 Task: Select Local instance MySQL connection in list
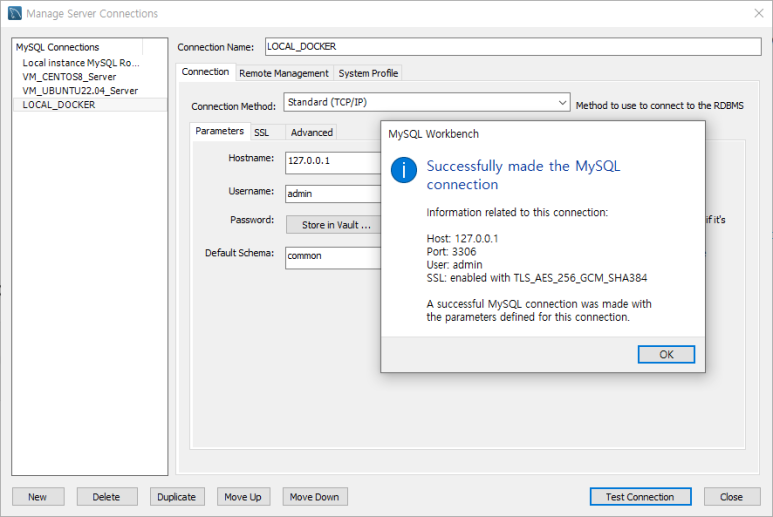pyautogui.click(x=81, y=63)
